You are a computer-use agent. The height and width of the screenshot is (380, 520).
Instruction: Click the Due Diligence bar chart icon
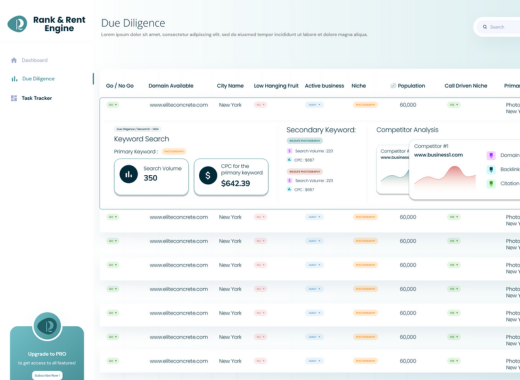click(x=14, y=79)
